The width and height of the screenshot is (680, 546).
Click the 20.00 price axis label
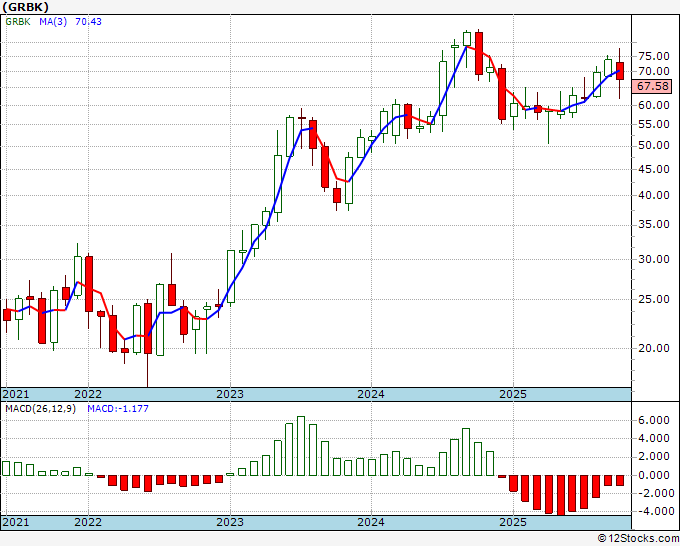(x=654, y=348)
